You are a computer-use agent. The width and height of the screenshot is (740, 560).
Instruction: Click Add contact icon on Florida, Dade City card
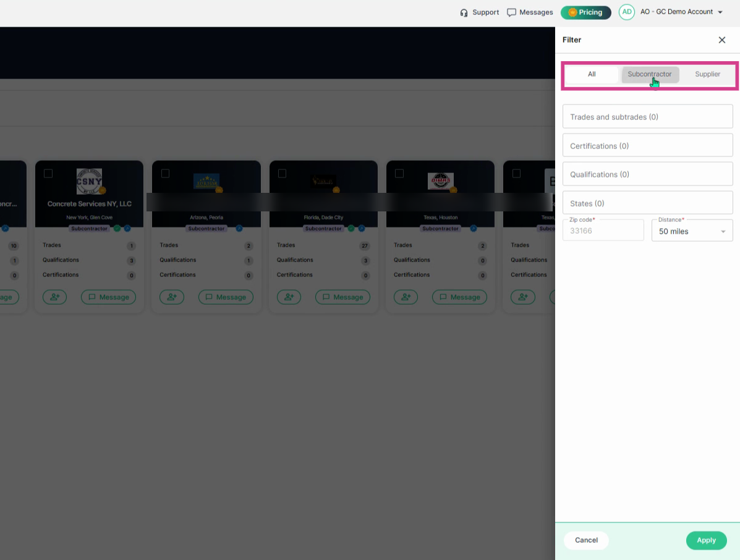[x=289, y=297]
